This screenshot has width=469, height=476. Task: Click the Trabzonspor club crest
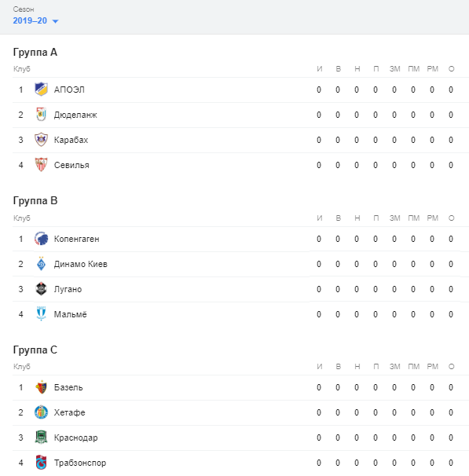tap(41, 463)
